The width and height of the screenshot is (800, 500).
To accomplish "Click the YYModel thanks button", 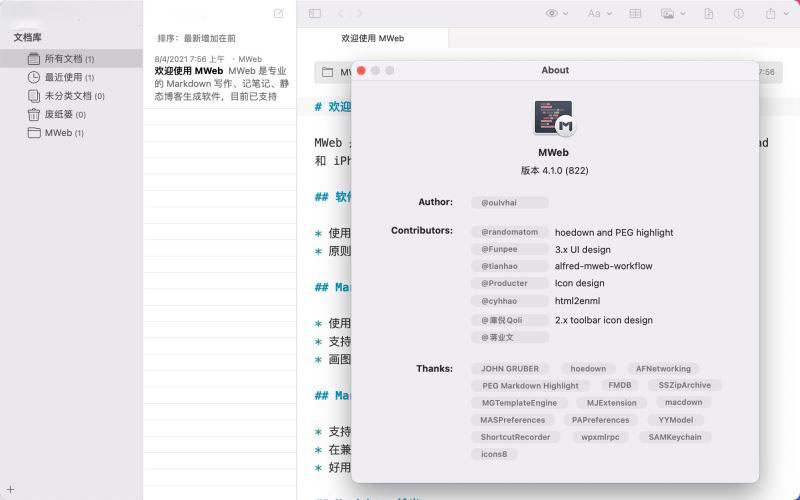I will (676, 420).
